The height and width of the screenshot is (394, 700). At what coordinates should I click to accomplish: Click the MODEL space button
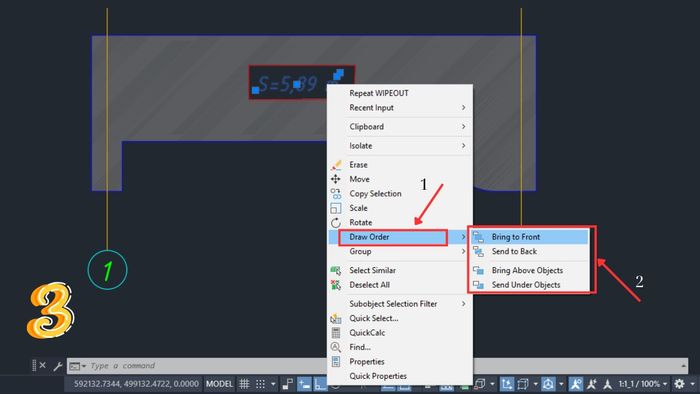[219, 384]
